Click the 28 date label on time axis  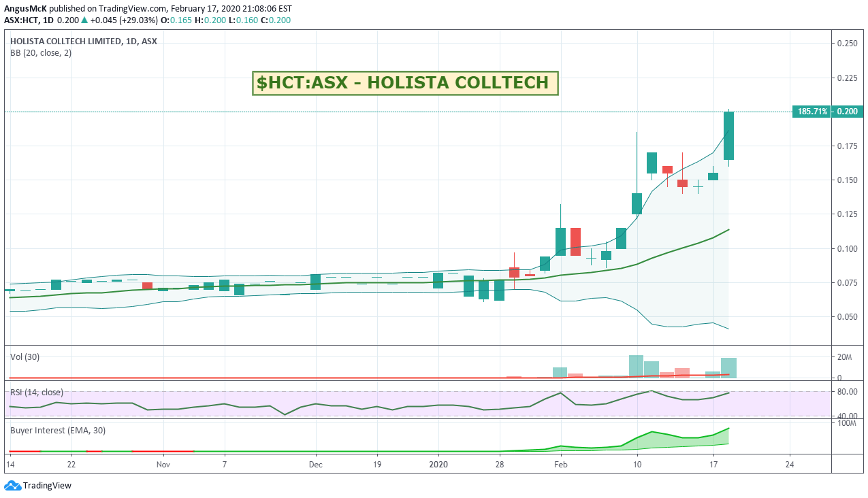[x=500, y=464]
